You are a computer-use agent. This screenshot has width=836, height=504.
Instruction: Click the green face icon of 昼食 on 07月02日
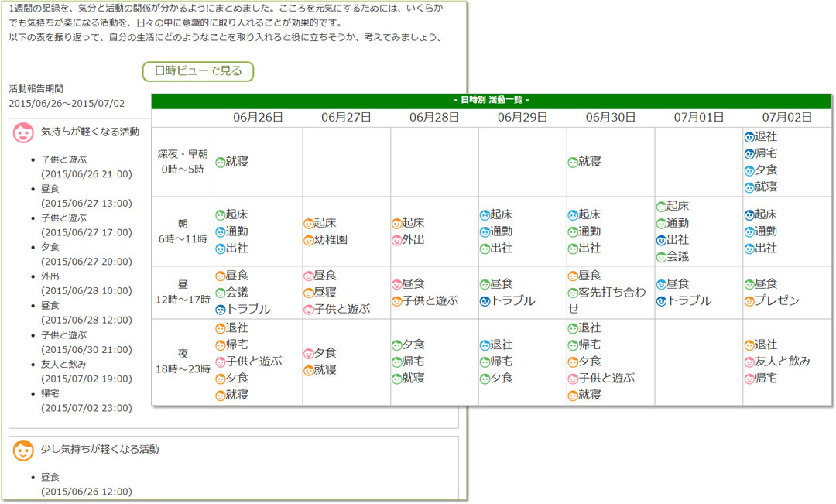pyautogui.click(x=749, y=284)
